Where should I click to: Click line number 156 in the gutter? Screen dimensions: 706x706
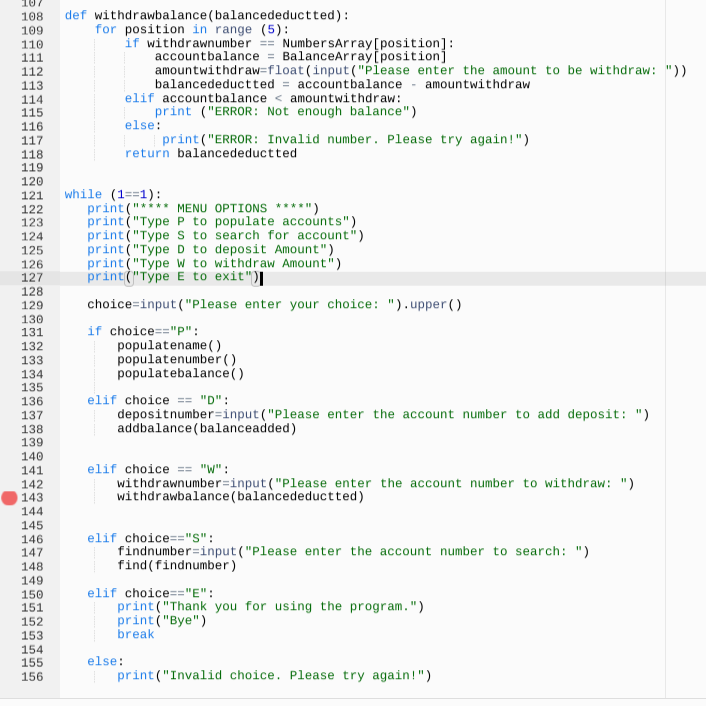click(32, 677)
